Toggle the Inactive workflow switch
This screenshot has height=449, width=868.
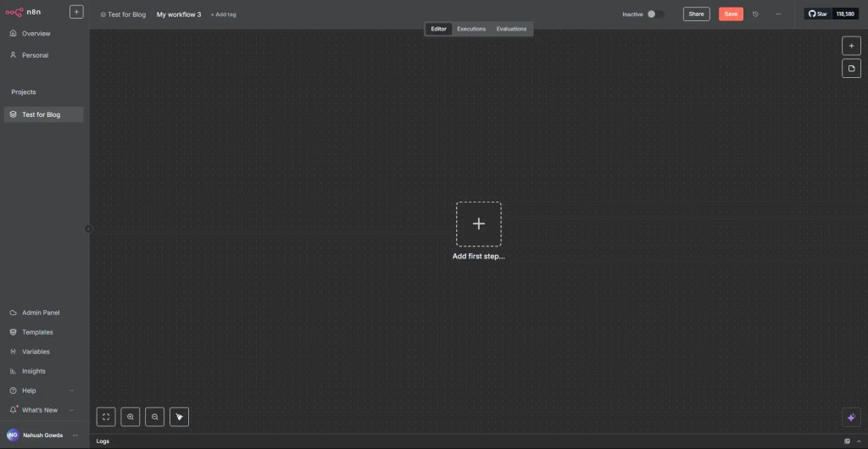pyautogui.click(x=655, y=14)
